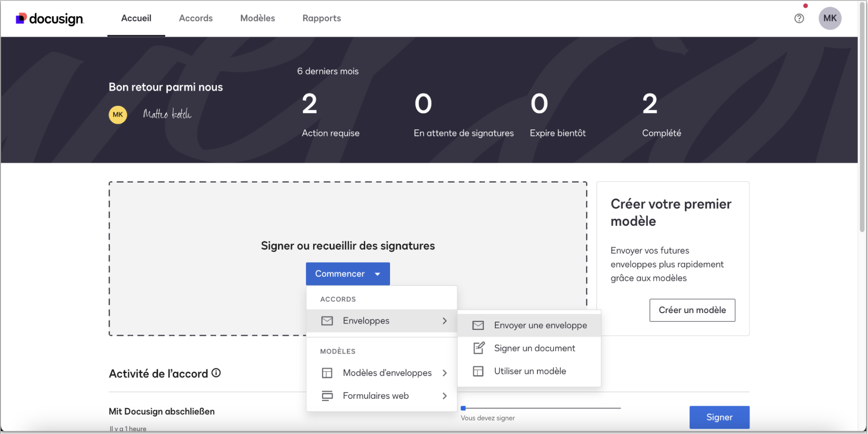
Task: Click the MODÈLES section label
Action: point(338,351)
